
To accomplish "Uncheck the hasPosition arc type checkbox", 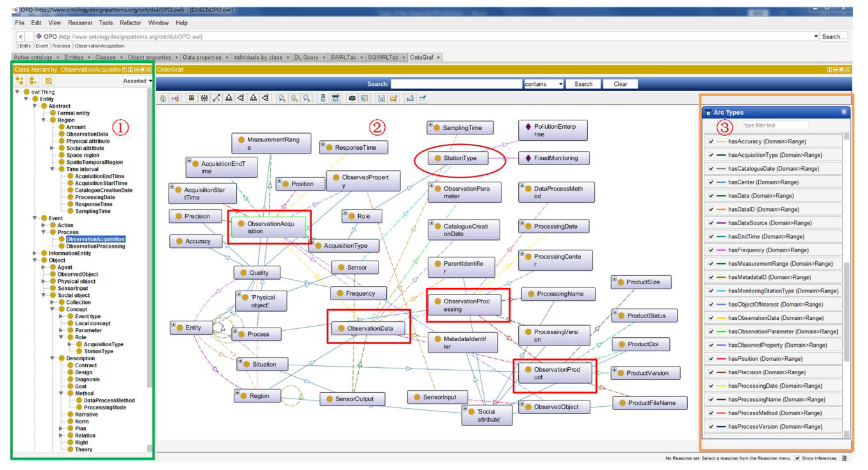I will [711, 359].
